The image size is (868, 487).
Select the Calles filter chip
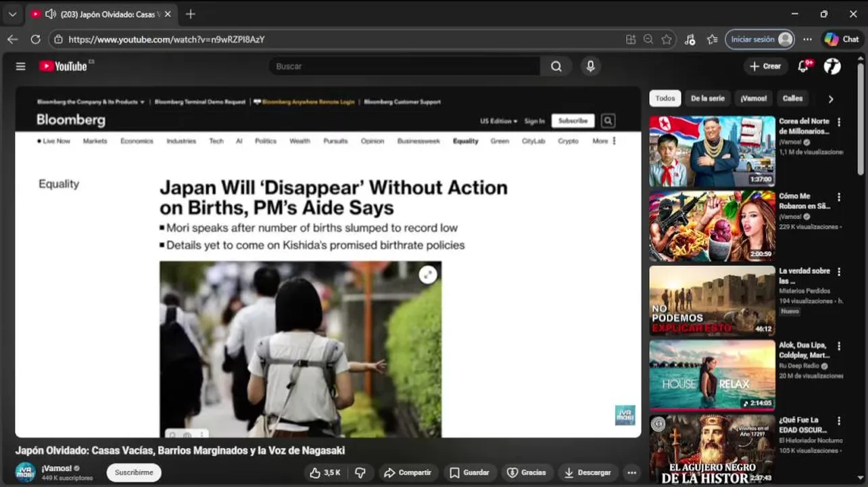792,99
